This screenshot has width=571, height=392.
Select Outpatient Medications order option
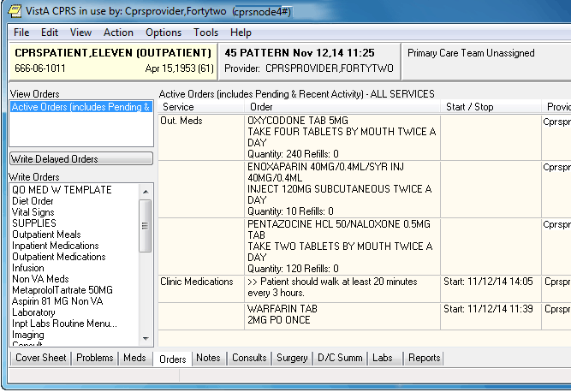tap(58, 257)
